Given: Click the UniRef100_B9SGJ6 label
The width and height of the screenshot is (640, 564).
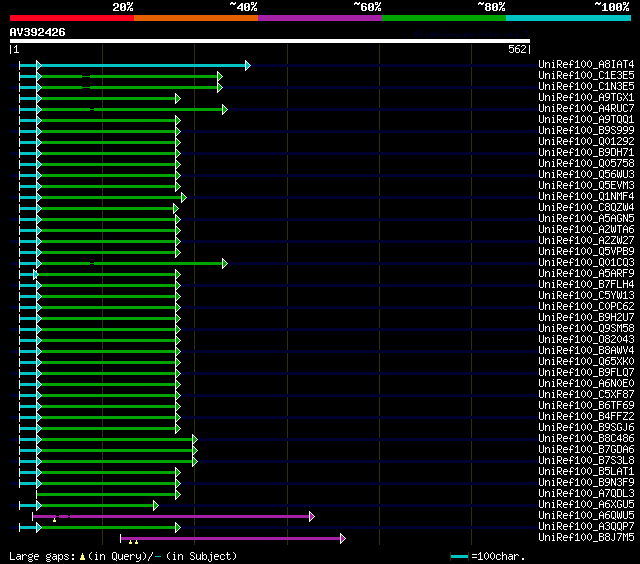Looking at the screenshot, I should click(x=586, y=428).
